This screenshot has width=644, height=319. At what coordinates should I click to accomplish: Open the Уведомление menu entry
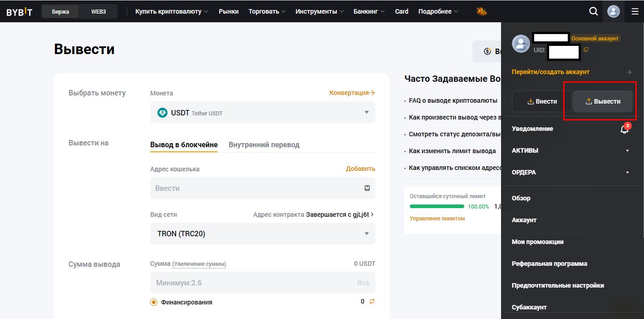coord(532,129)
